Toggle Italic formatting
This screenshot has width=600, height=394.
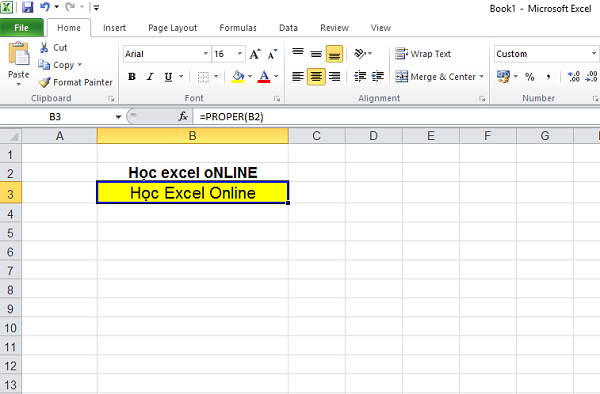(150, 77)
